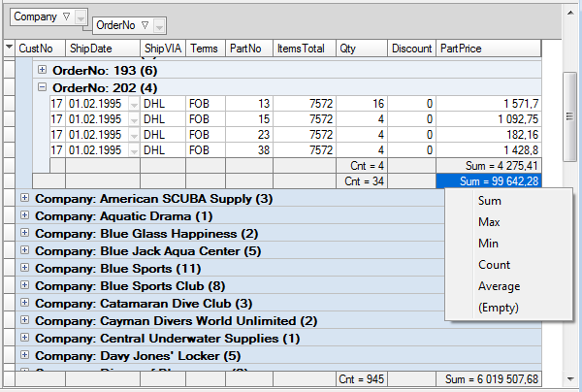Click the filter icon on OrderNo group chip
The height and width of the screenshot is (392, 582).
145,25
